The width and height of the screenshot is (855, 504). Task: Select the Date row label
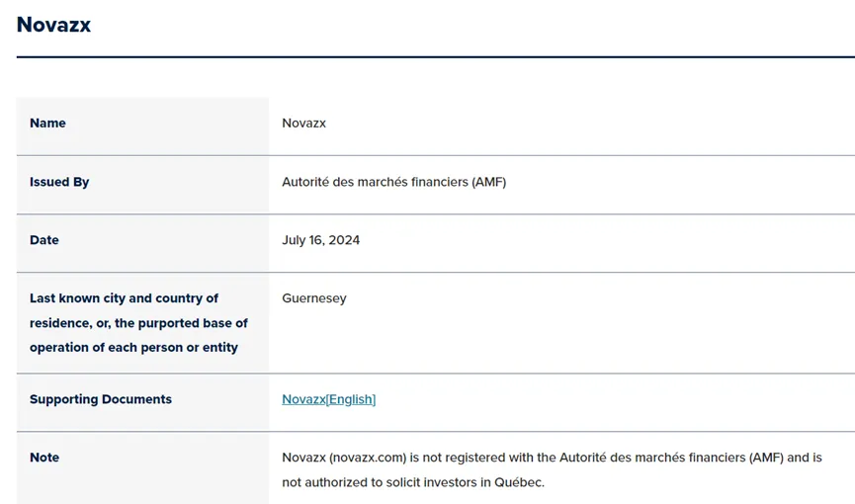coord(44,240)
